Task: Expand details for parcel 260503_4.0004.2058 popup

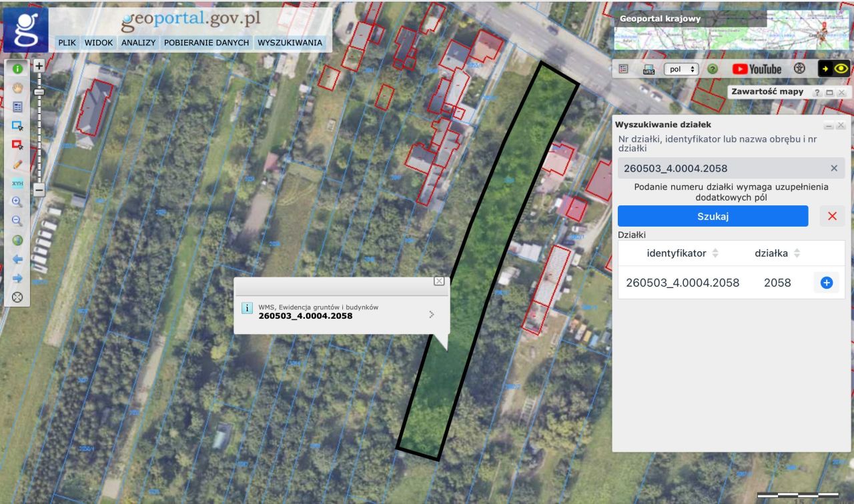Action: tap(431, 314)
